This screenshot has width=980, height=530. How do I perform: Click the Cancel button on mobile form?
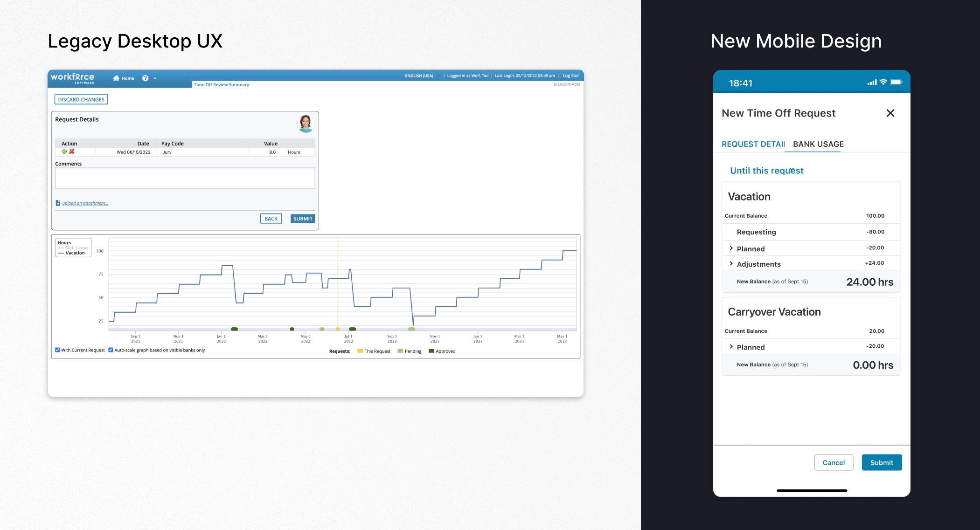[834, 462]
